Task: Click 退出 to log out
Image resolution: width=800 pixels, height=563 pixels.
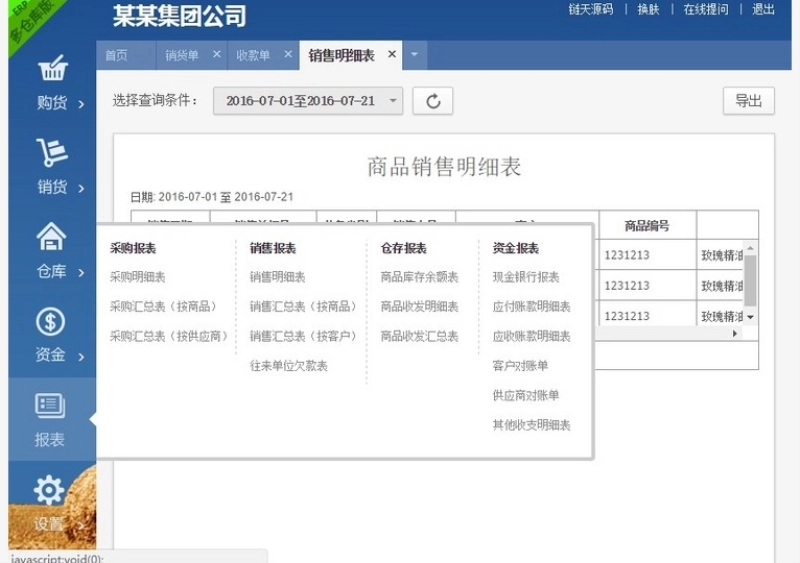Action: pos(763,9)
